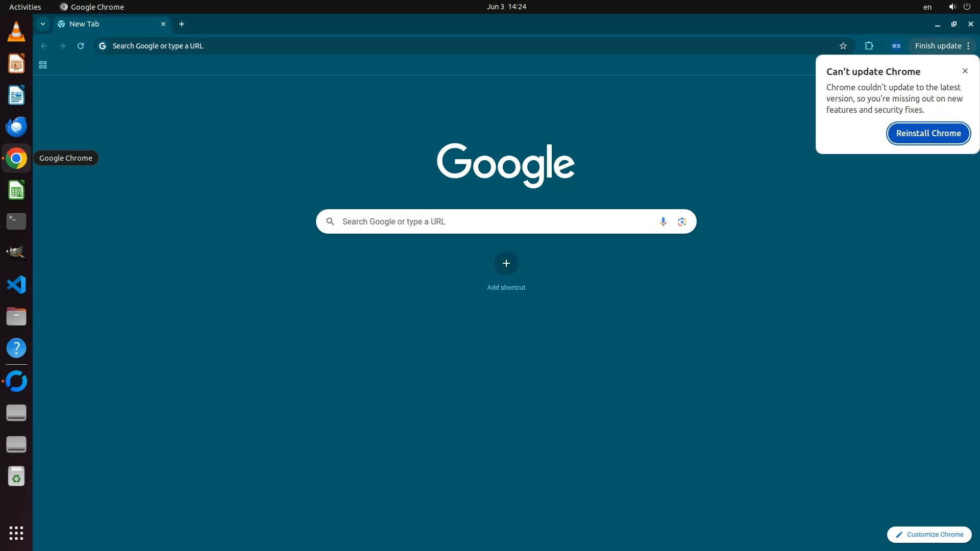Expand the tab search dropdown arrow

pos(43,24)
